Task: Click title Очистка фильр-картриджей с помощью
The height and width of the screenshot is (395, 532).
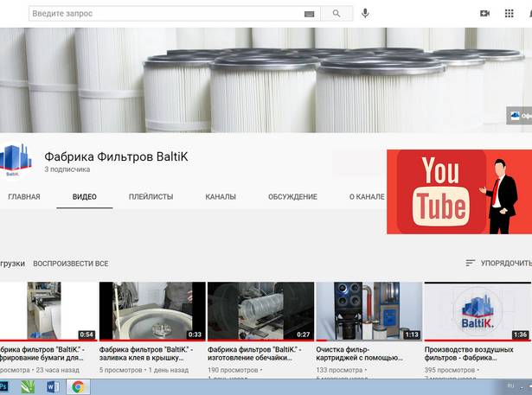Action: pos(359,354)
